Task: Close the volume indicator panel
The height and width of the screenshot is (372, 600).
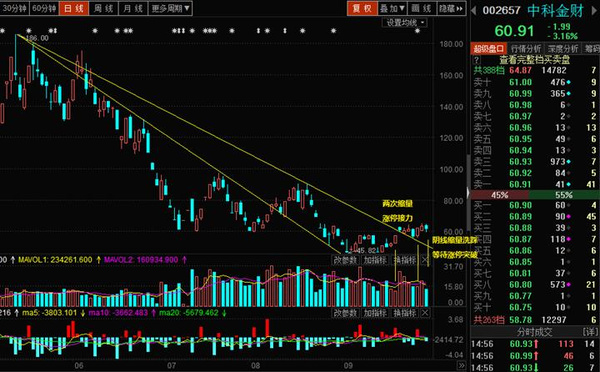Action: 425,260
